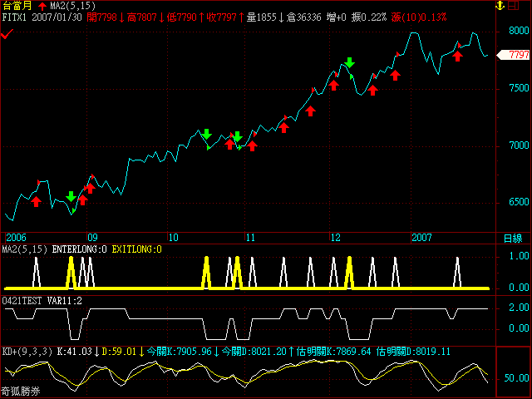Click the 7500 price axis label
This screenshot has width=532, height=399.
click(x=519, y=88)
